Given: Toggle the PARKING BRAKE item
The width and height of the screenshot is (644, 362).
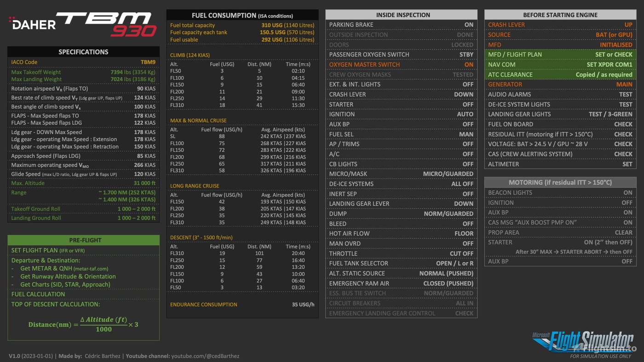Looking at the screenshot, I should click(401, 24).
